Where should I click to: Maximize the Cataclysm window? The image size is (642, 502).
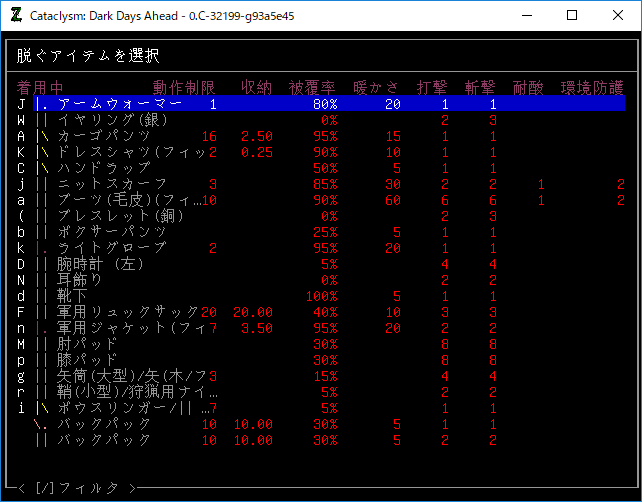coord(572,16)
